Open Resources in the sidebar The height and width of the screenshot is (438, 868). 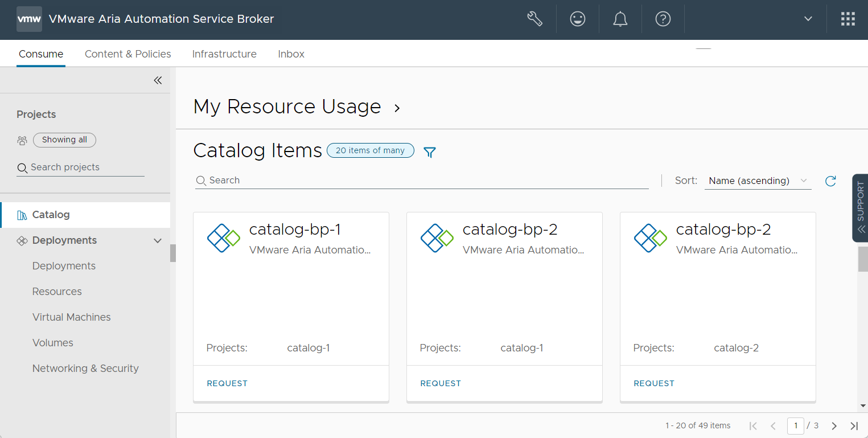(x=57, y=292)
